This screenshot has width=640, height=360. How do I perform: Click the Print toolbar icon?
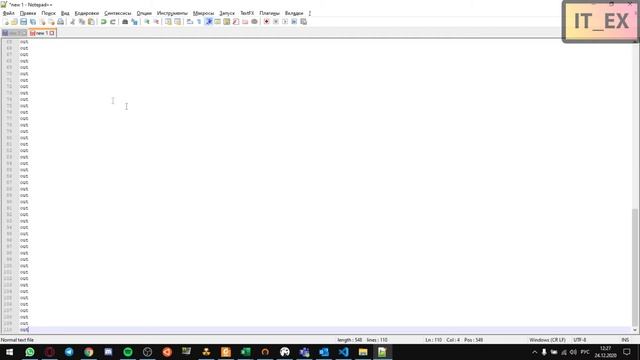60,22
